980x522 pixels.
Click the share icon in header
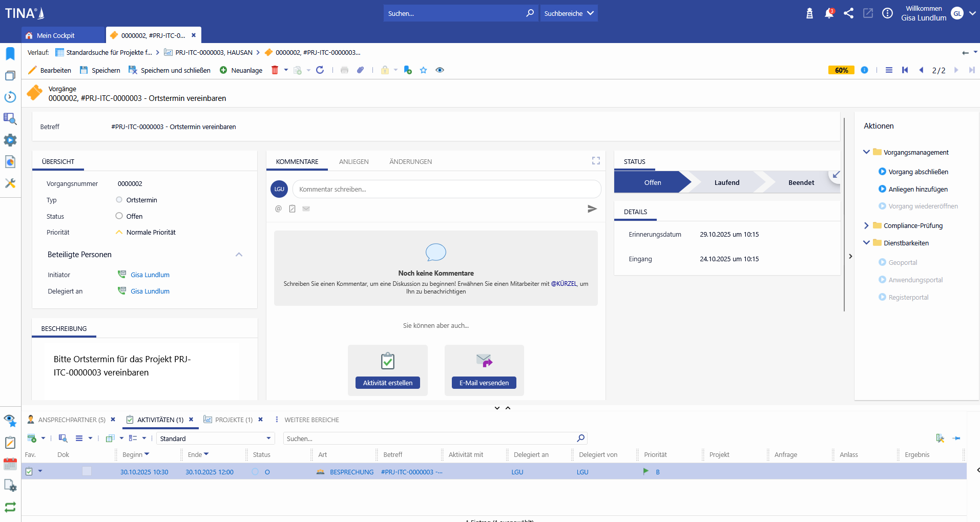tap(848, 13)
